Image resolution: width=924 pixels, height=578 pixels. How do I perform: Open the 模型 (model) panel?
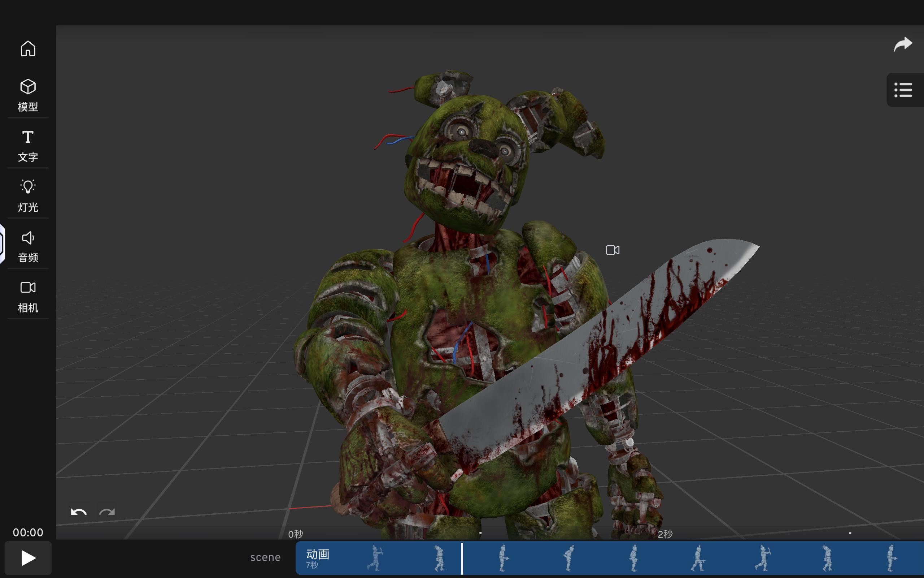(x=28, y=95)
